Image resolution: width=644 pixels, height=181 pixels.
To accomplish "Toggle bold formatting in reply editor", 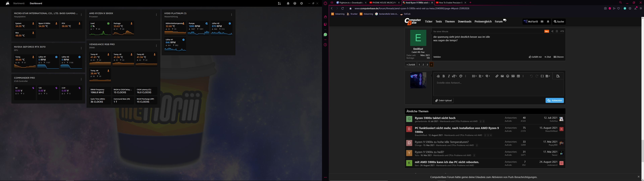I will [x=443, y=76].
